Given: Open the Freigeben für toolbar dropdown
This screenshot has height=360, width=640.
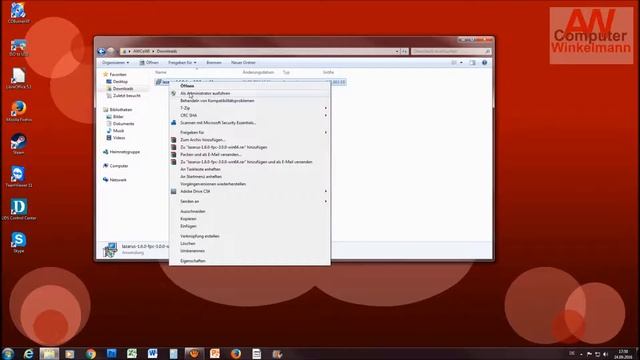Looking at the screenshot, I should (x=182, y=62).
